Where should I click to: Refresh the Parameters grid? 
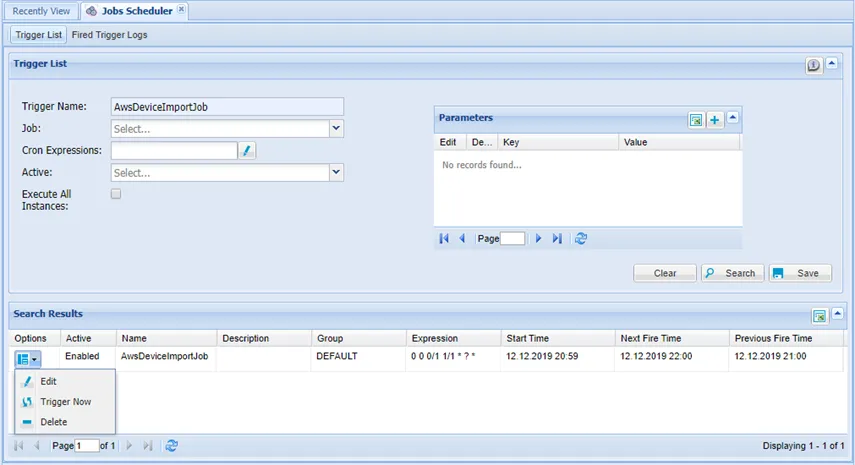click(x=581, y=238)
